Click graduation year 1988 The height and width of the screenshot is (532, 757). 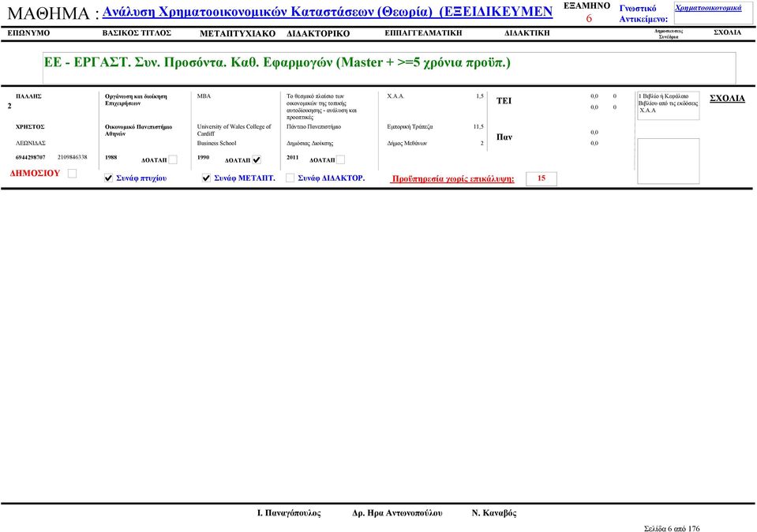[x=111, y=157]
